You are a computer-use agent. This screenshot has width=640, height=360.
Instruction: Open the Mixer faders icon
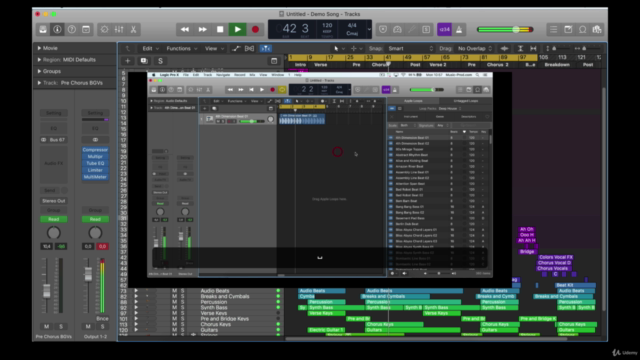pos(119,29)
